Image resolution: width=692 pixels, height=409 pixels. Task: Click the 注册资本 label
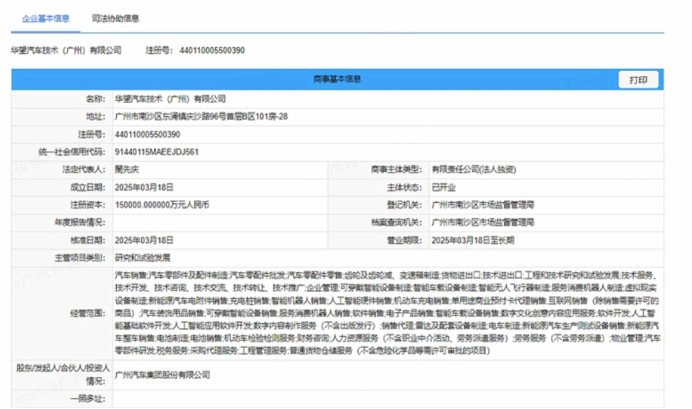pos(88,205)
